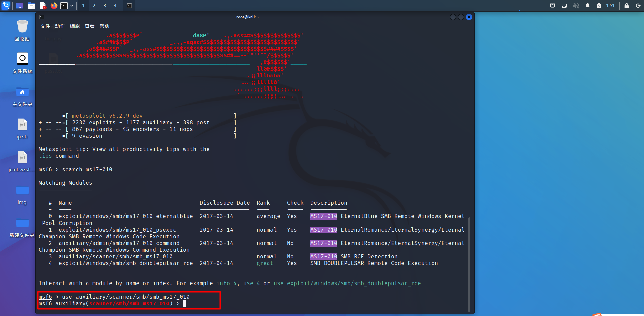Maximize the root@kali terminal window
This screenshot has height=316, width=644.
(461, 17)
